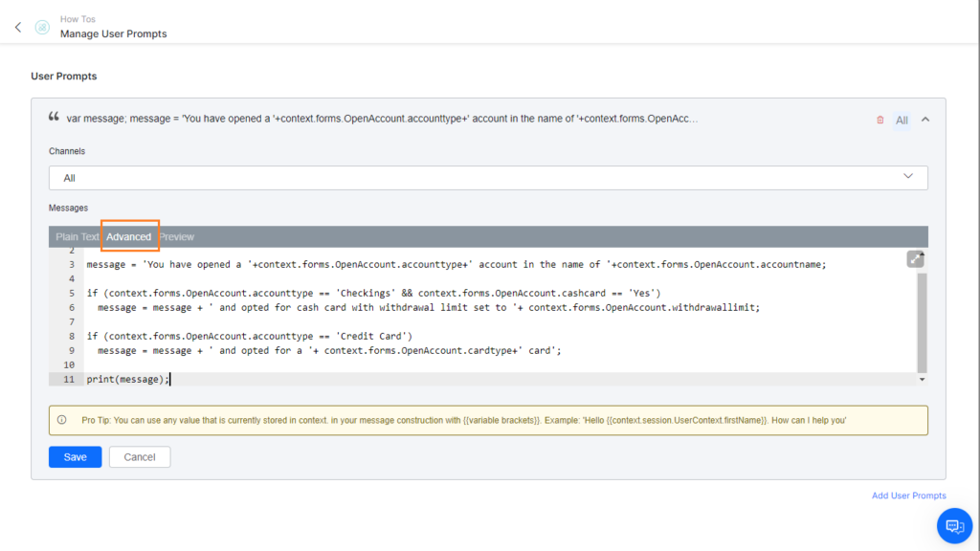Select the Advanced tab
980x551 pixels.
(129, 236)
